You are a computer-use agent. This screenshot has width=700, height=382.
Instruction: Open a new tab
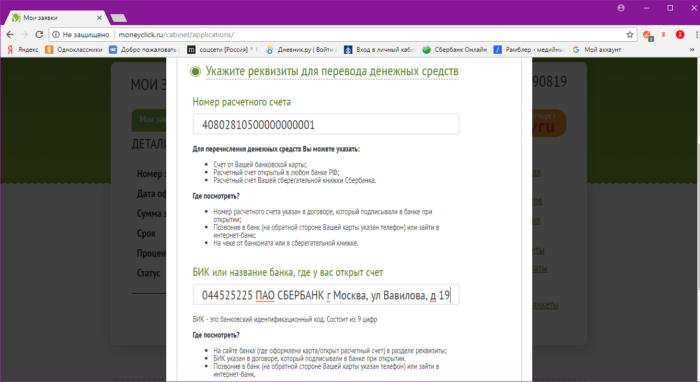pos(118,18)
